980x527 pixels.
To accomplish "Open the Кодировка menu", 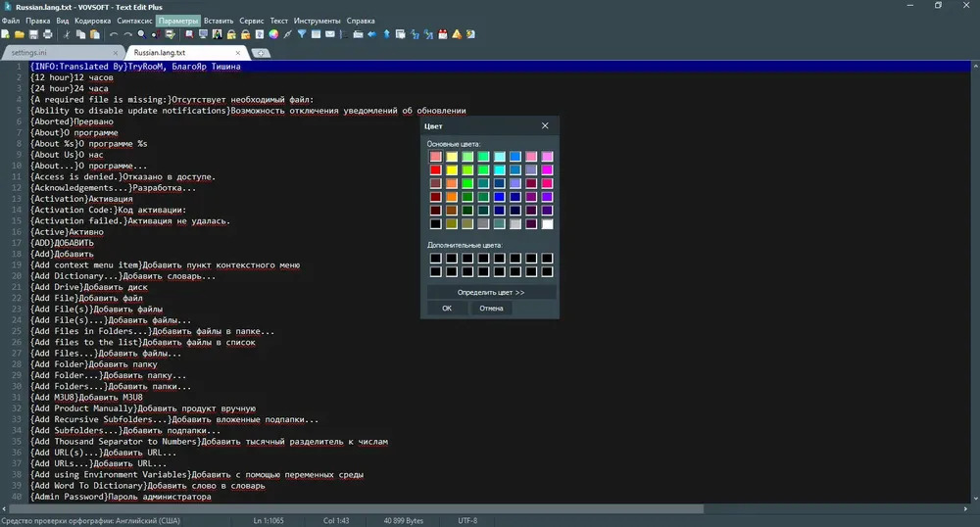I will (x=92, y=21).
